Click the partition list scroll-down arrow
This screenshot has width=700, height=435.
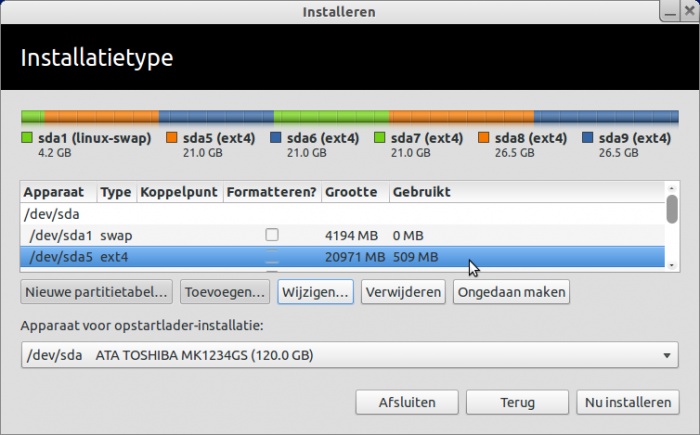(672, 265)
